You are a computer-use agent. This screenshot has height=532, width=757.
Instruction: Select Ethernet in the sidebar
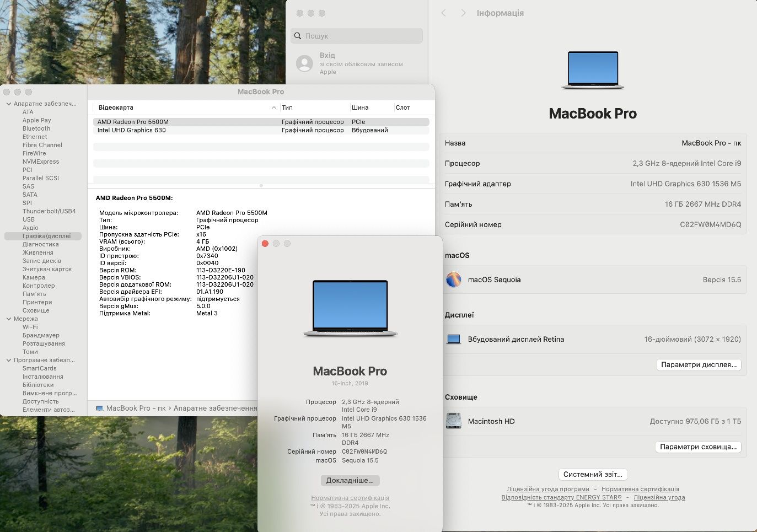tap(35, 137)
